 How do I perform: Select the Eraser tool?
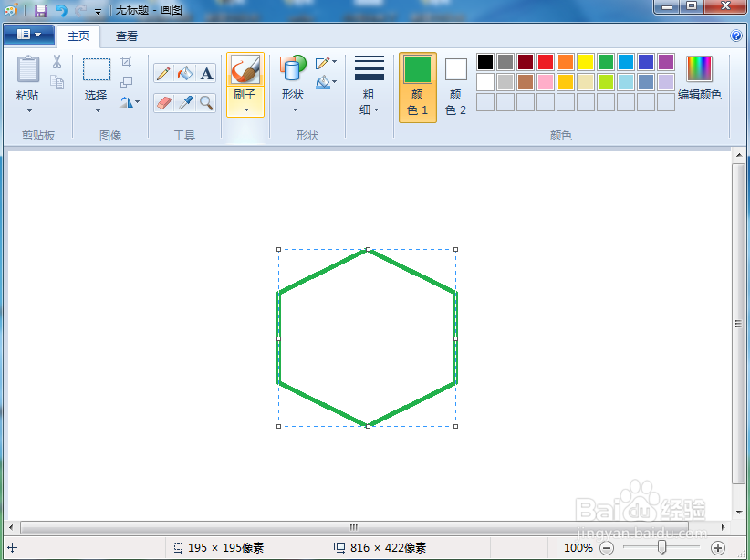click(163, 103)
